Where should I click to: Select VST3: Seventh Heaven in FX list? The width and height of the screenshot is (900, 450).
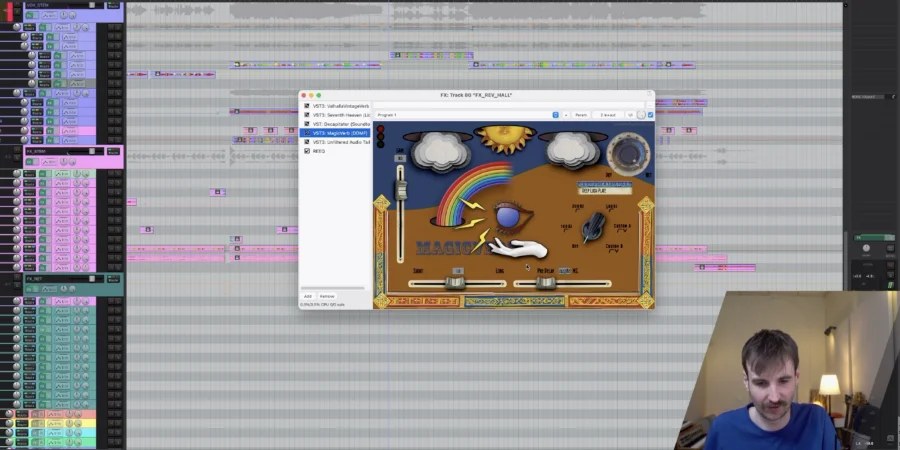point(341,115)
